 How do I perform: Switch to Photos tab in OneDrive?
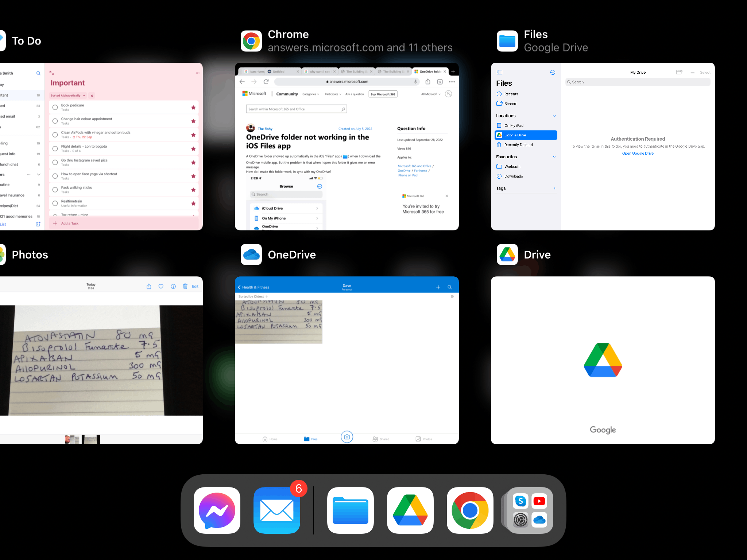pos(424,439)
